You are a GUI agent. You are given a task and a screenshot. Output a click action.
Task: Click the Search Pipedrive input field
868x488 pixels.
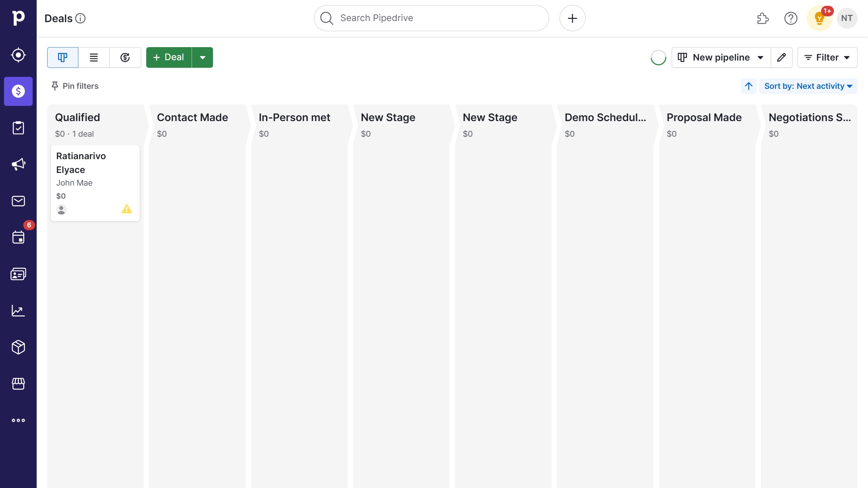[x=430, y=18]
